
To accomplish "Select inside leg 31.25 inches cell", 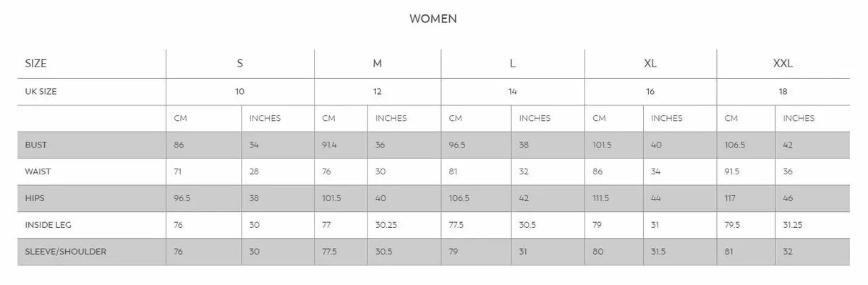I will tap(812, 225).
